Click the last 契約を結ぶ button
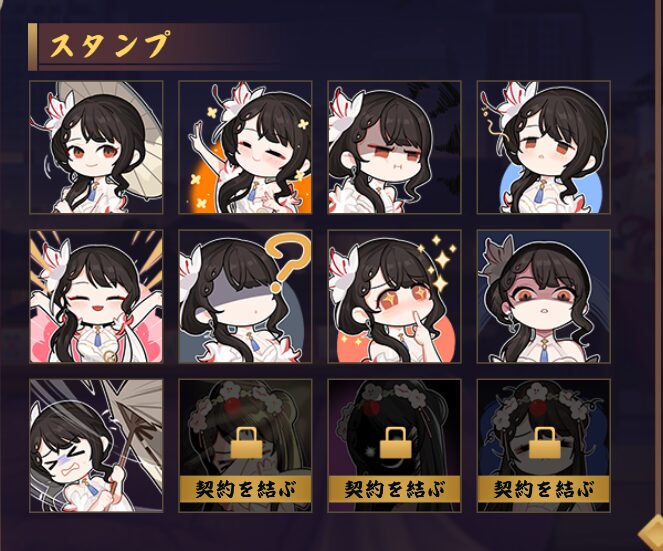 point(544,489)
